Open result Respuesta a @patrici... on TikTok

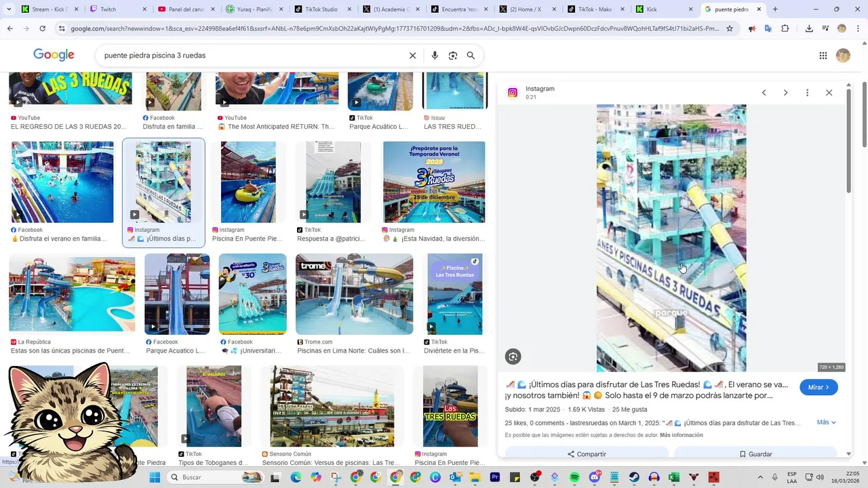(x=330, y=239)
